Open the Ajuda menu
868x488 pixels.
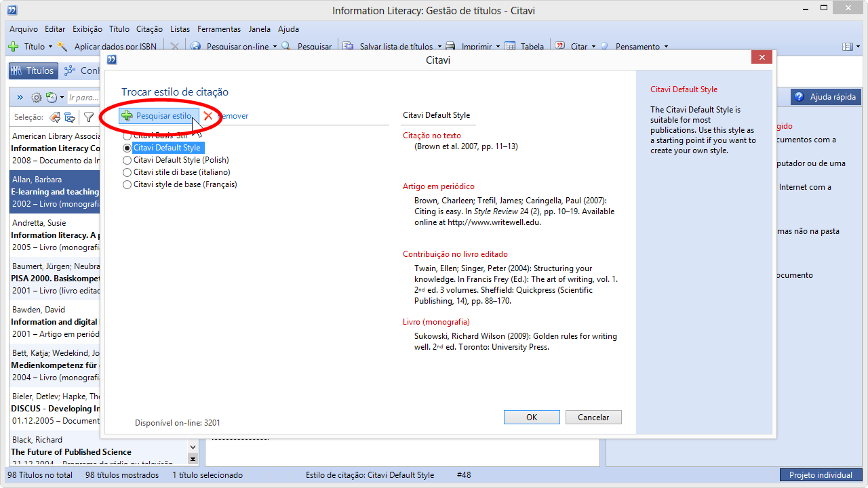click(x=288, y=29)
